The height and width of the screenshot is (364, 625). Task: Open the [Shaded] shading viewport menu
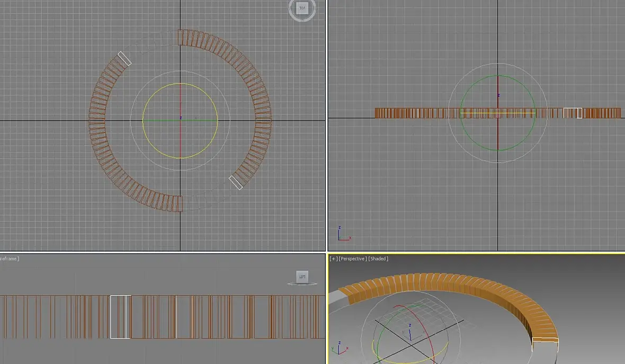378,259
